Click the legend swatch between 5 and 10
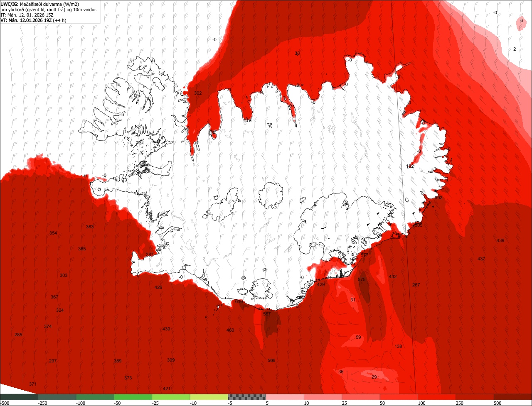The width and height of the screenshot is (532, 406). point(285,397)
